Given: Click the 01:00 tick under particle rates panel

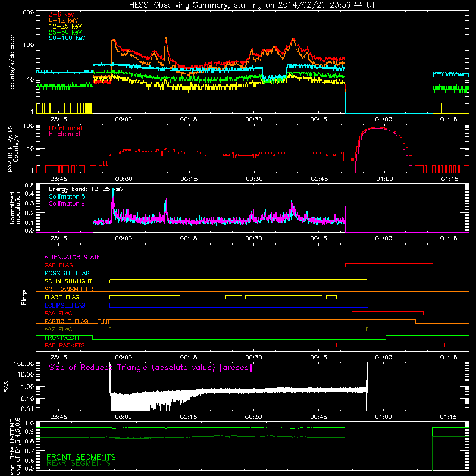Looking at the screenshot, I should point(384,179).
